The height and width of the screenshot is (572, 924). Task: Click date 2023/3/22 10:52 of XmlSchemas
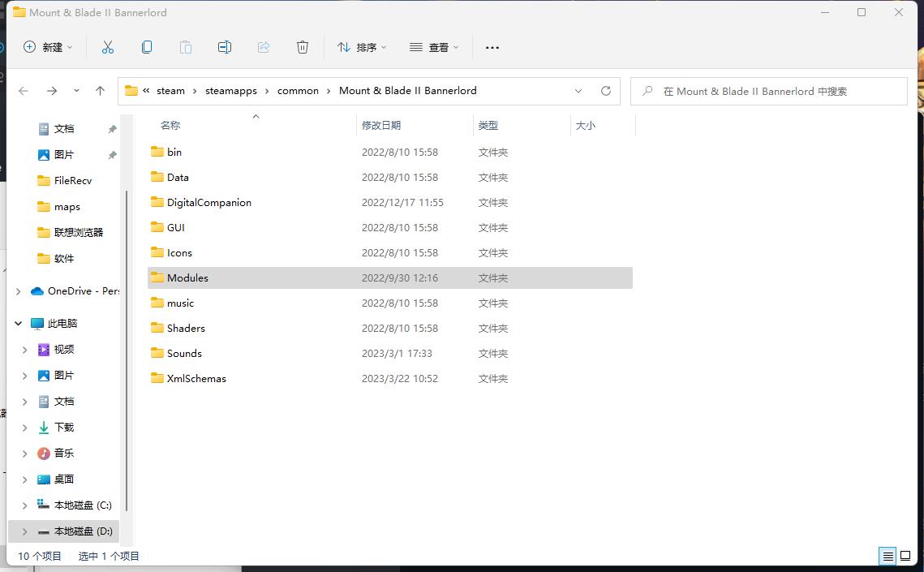click(400, 379)
